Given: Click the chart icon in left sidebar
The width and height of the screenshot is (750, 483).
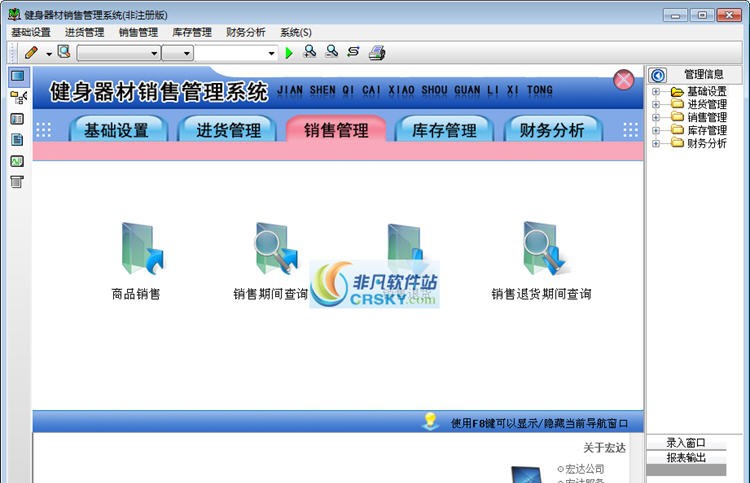Looking at the screenshot, I should pyautogui.click(x=17, y=161).
